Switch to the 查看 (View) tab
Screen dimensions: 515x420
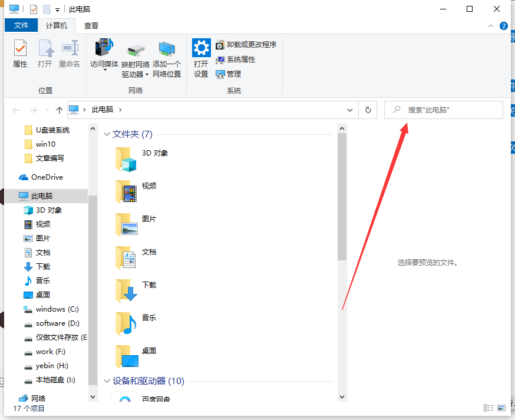(91, 25)
